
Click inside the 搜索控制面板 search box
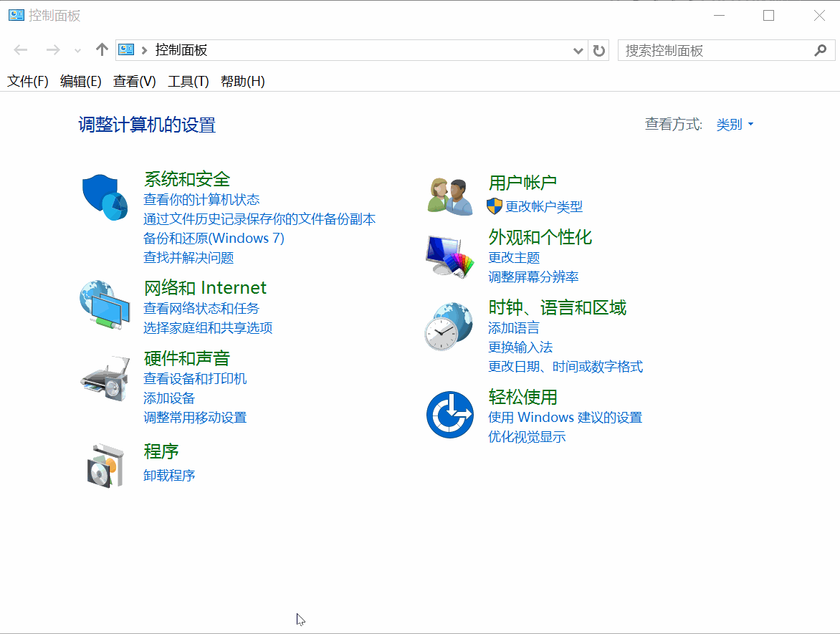[717, 50]
